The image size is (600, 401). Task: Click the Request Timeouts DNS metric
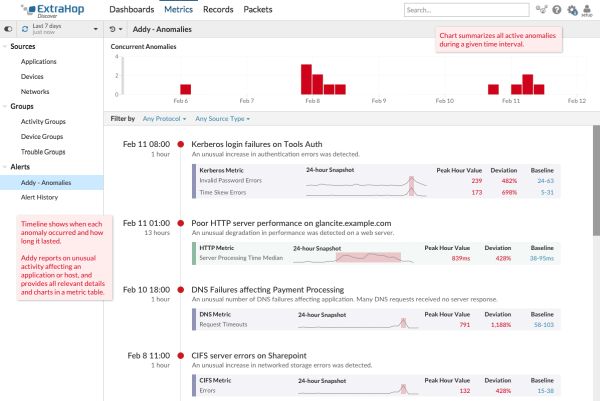(x=223, y=324)
